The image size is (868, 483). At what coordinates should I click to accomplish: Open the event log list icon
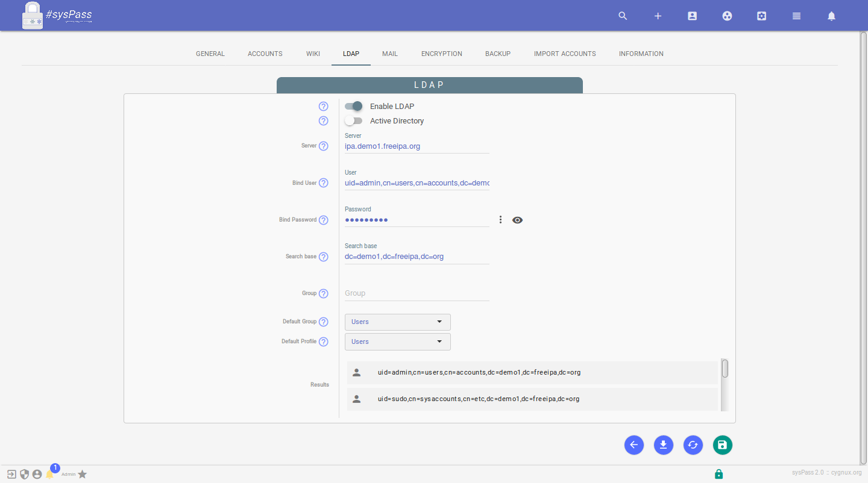click(797, 16)
